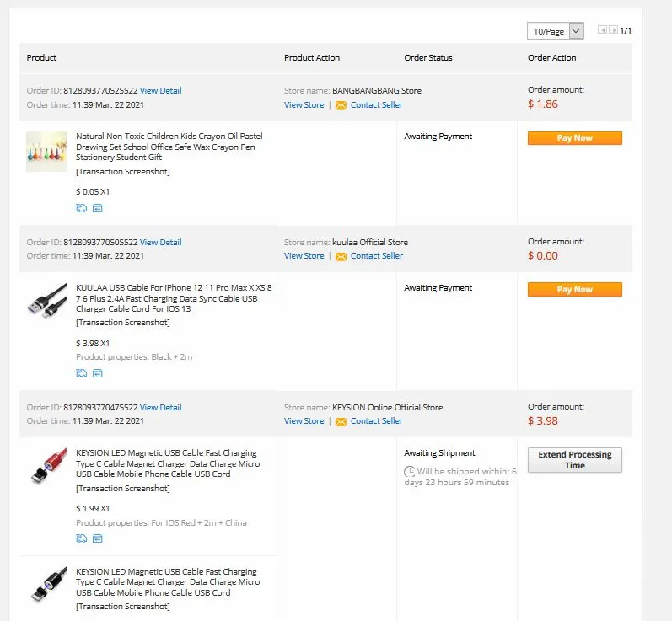View Store for kuulaa Official Store

(x=304, y=256)
